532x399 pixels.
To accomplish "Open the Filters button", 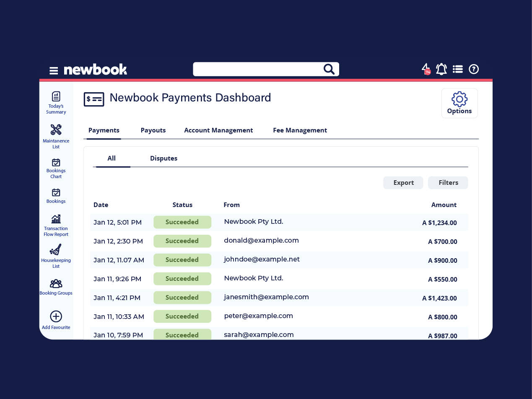I will coord(448,183).
